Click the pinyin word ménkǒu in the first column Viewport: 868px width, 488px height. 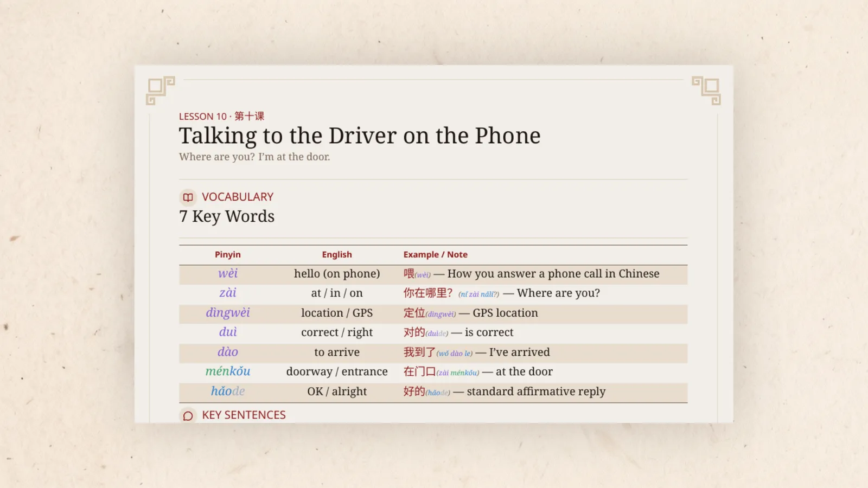pyautogui.click(x=228, y=371)
